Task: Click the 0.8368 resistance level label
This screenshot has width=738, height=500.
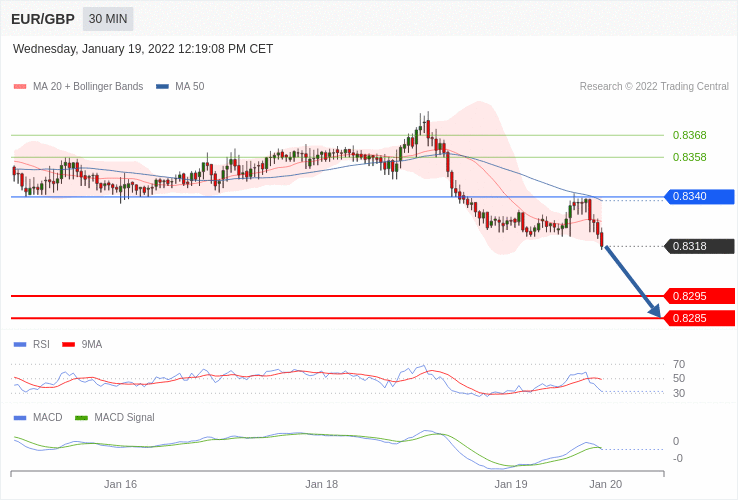Action: tap(690, 135)
